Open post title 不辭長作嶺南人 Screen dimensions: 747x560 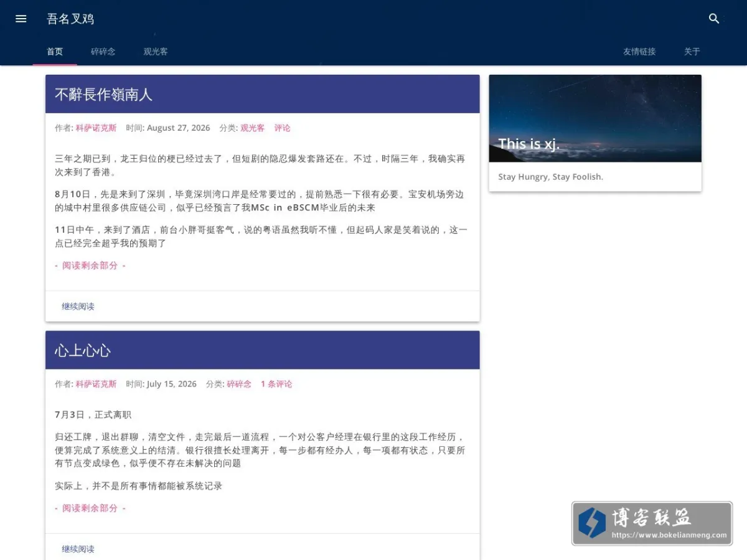click(104, 95)
